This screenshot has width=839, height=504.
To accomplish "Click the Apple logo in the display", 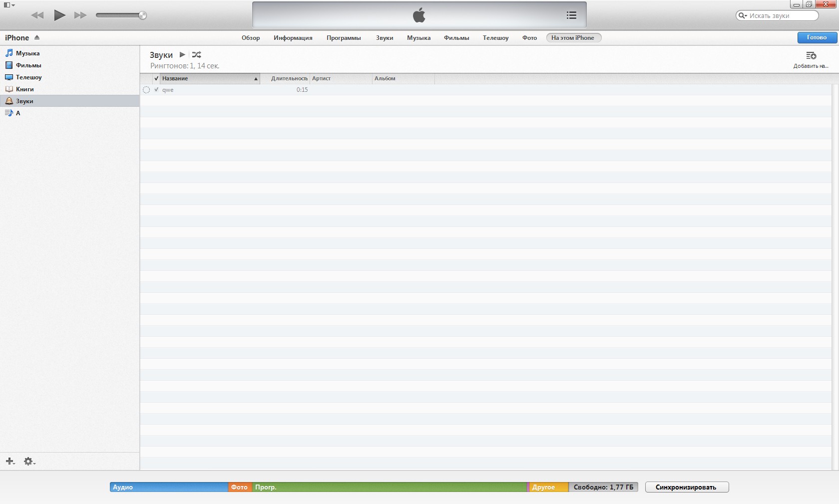I will [x=419, y=15].
